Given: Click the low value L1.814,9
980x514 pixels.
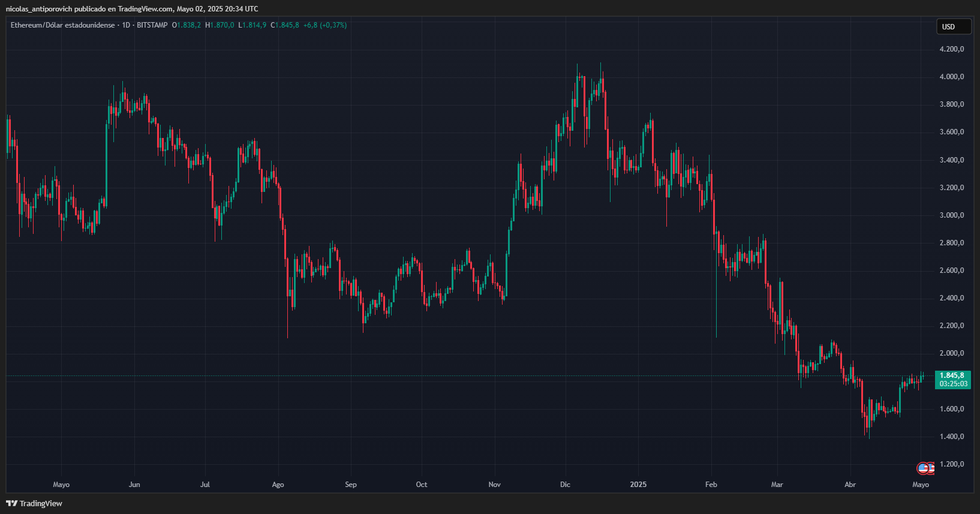Looking at the screenshot, I should [252, 25].
